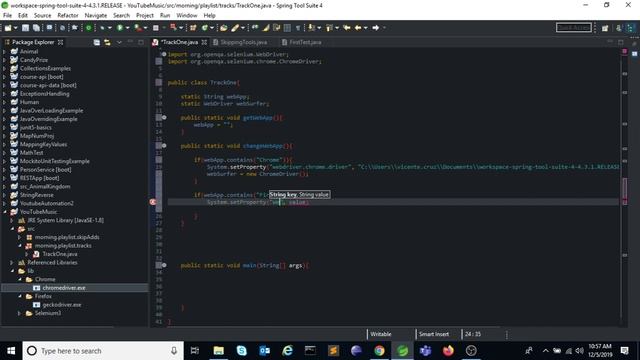Collapse the Chrome folder in lib
Screen dimensions: 640x360
tap(20, 280)
